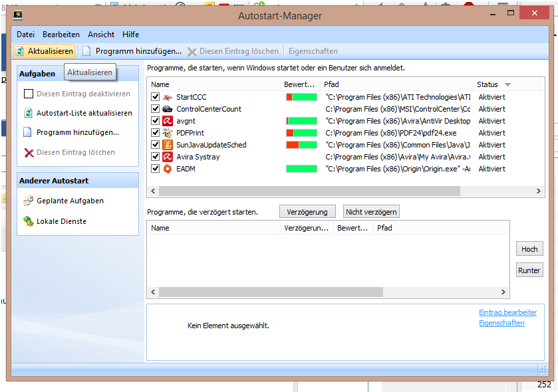558x392 pixels.
Task: Open the Eigenschaften link in details pane
Action: tap(501, 323)
